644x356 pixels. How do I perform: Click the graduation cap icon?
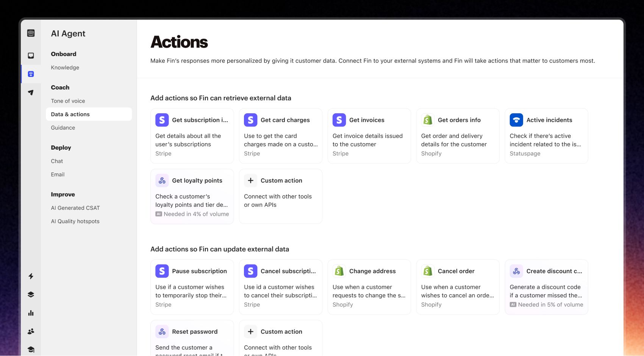tap(31, 349)
